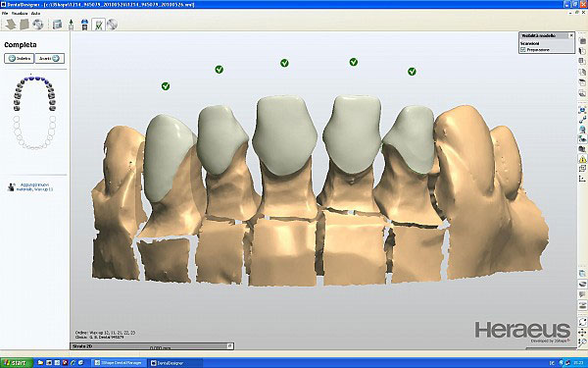Click the Indietro back button
588x368 pixels.
pos(20,59)
